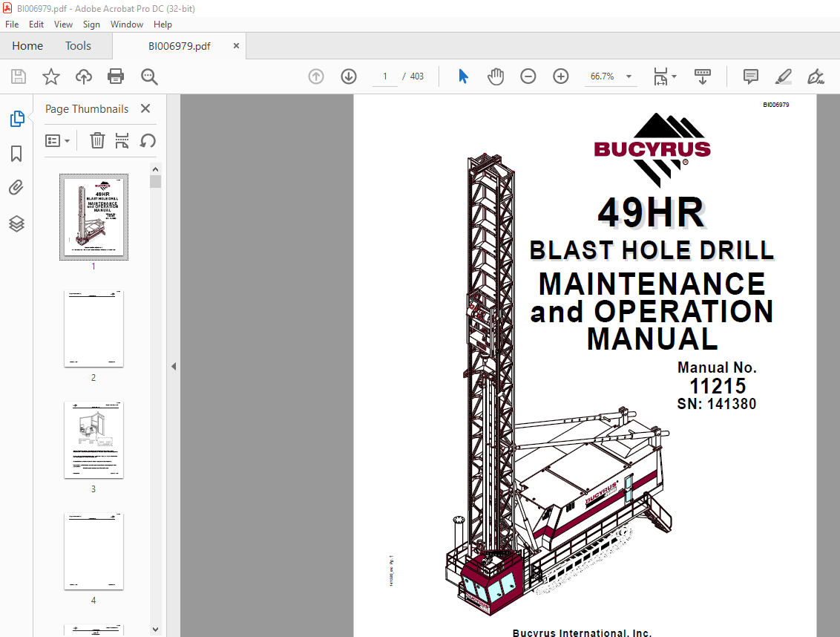The height and width of the screenshot is (637, 840).
Task: Open the Layers panel
Action: (16, 223)
